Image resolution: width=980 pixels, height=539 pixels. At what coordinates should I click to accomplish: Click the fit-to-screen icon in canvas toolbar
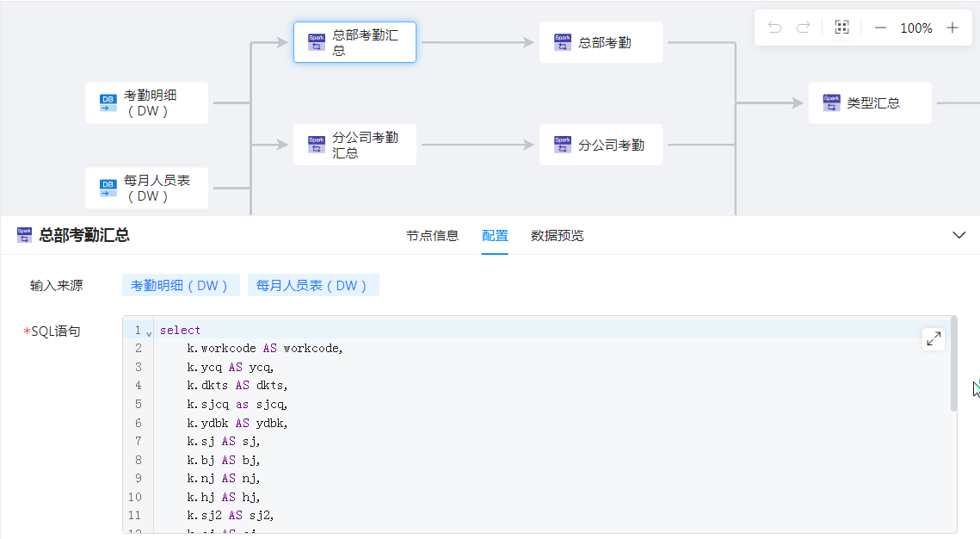[x=841, y=28]
